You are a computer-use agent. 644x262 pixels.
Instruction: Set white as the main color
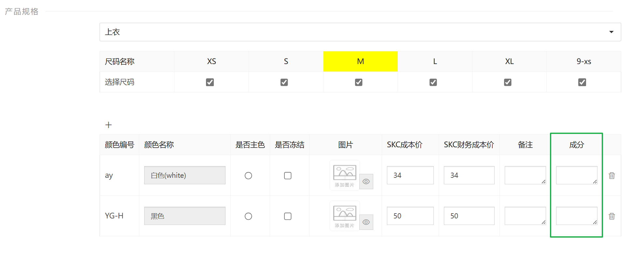coord(248,176)
